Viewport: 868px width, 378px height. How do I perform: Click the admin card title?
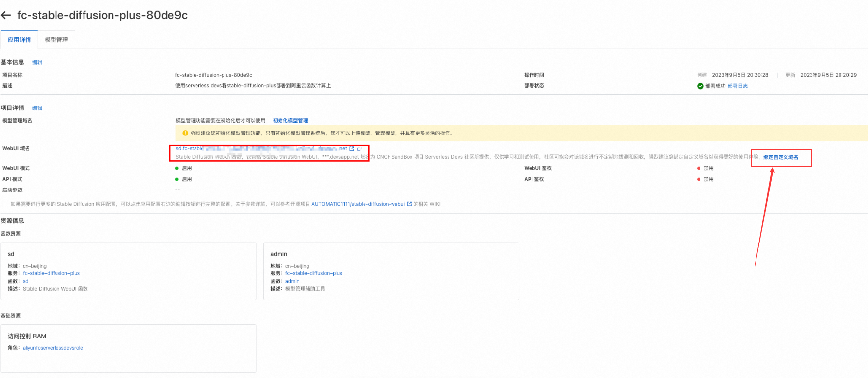click(x=279, y=254)
